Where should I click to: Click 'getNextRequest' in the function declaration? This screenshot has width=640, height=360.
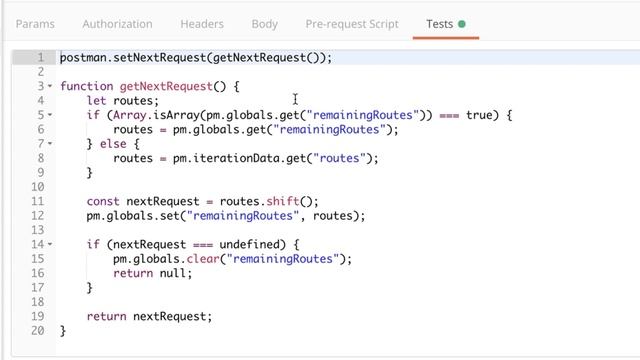[166, 86]
